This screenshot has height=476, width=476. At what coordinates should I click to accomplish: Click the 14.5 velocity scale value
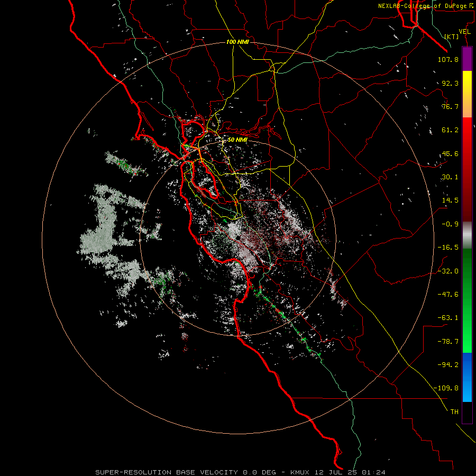click(x=450, y=200)
